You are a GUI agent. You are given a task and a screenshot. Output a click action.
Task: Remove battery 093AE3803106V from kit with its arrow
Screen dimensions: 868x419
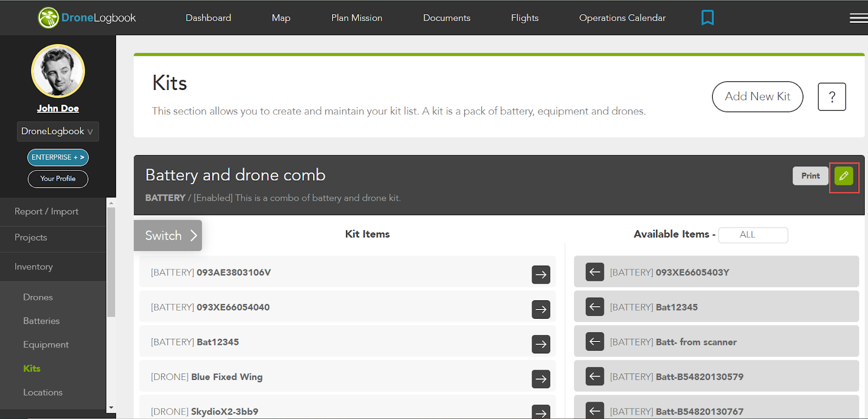click(541, 275)
